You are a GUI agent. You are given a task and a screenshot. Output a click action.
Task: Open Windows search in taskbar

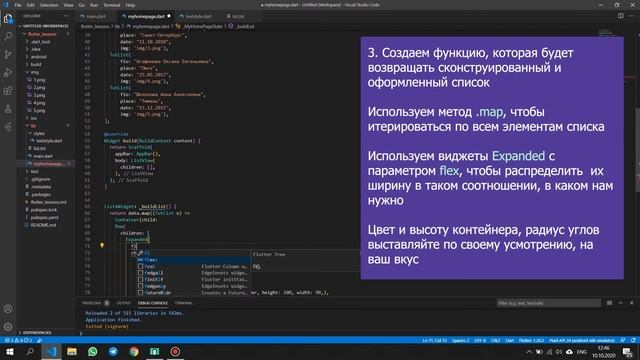coord(30,351)
